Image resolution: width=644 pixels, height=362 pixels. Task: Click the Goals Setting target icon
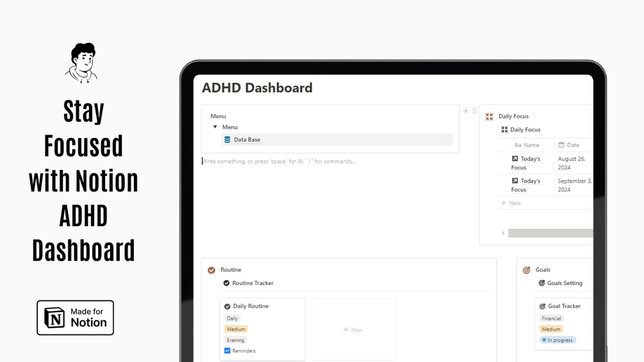click(x=541, y=283)
